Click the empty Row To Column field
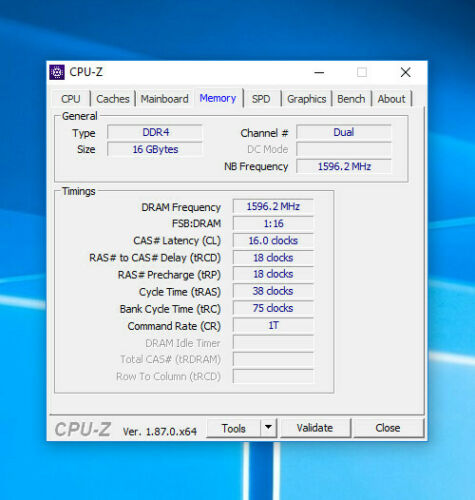Image resolution: width=475 pixels, height=500 pixels. click(273, 376)
